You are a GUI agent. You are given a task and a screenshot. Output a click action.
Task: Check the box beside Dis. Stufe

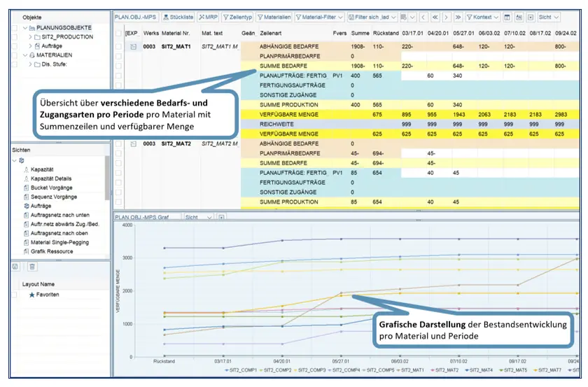15,64
